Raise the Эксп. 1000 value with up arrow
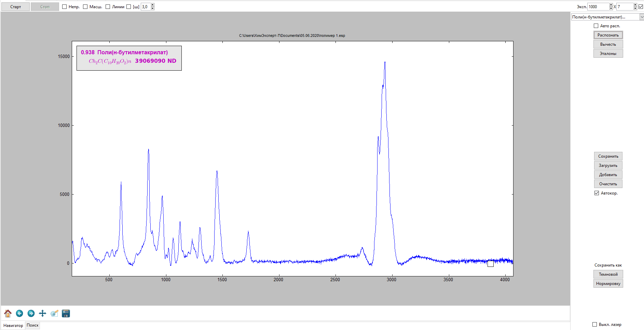The height and width of the screenshot is (330, 644). 611,5
